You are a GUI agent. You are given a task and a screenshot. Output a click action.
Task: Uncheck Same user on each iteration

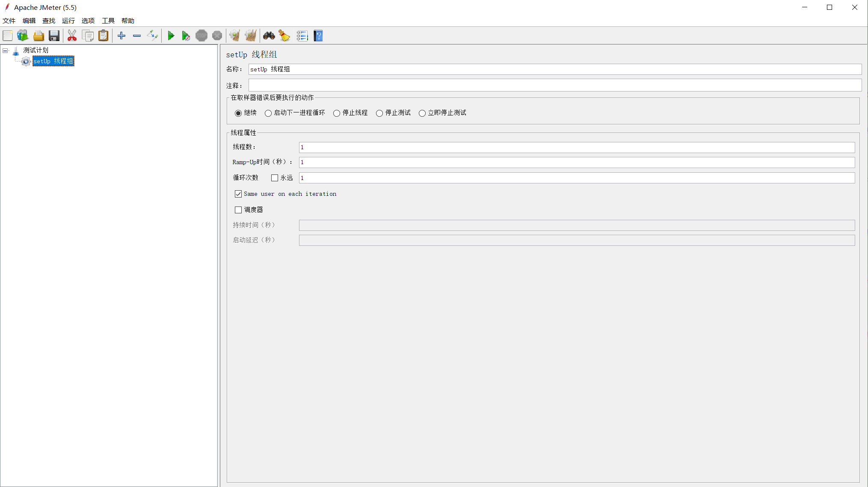238,194
